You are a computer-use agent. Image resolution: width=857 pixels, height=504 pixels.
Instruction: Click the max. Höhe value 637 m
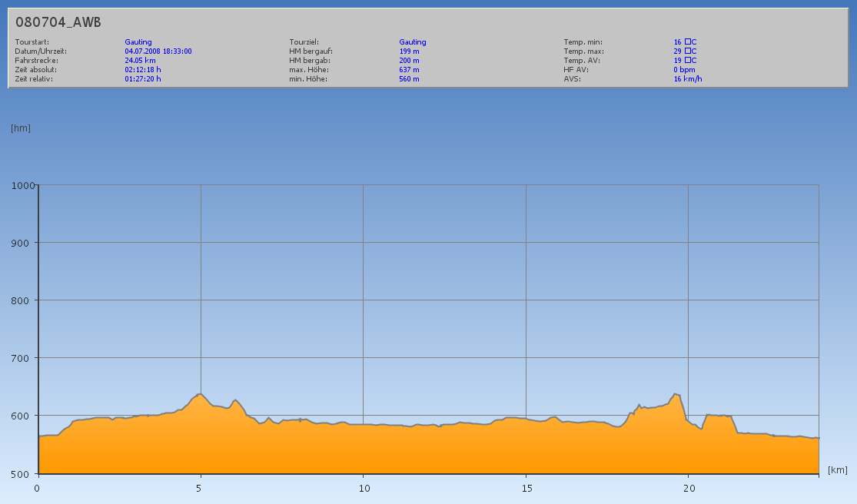pyautogui.click(x=410, y=70)
